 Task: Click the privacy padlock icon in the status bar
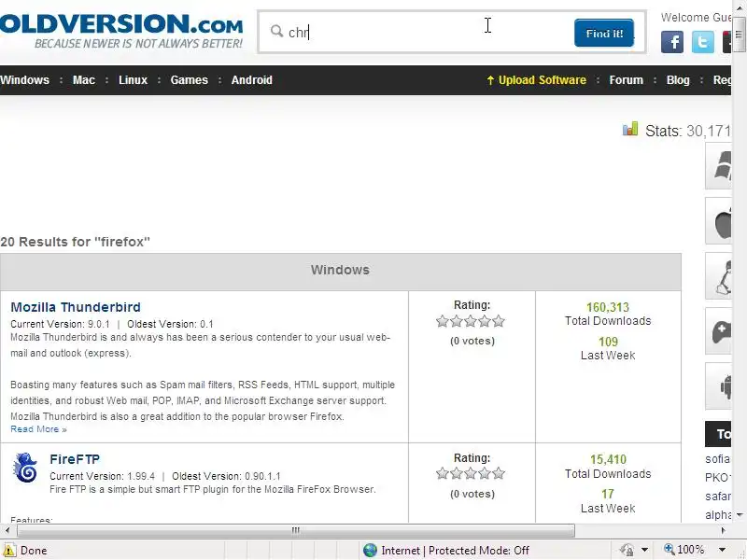(x=627, y=550)
